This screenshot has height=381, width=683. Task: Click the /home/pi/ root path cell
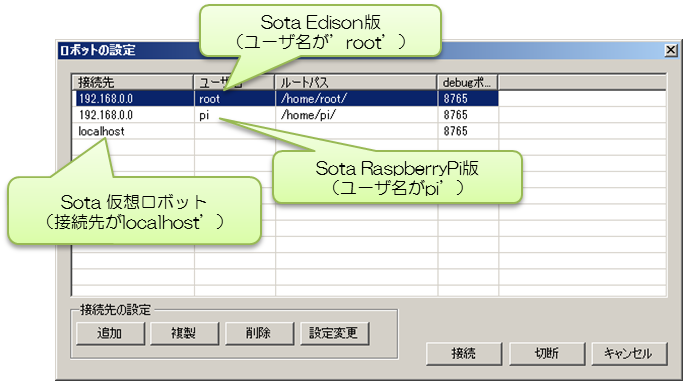click(x=356, y=115)
